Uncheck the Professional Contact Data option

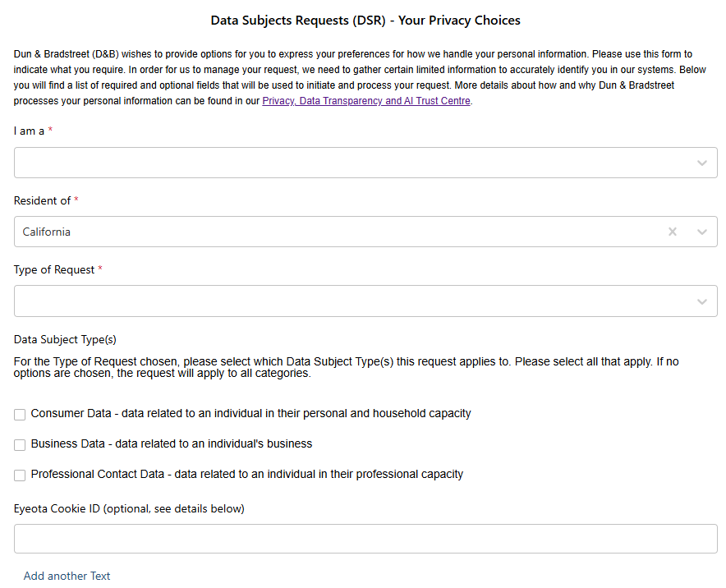pos(20,475)
